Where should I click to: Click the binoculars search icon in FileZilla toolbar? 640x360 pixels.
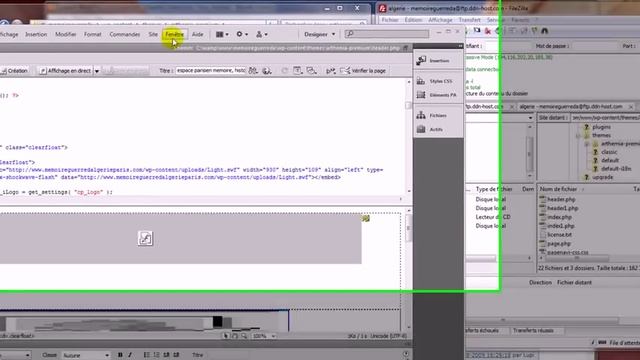[544, 31]
